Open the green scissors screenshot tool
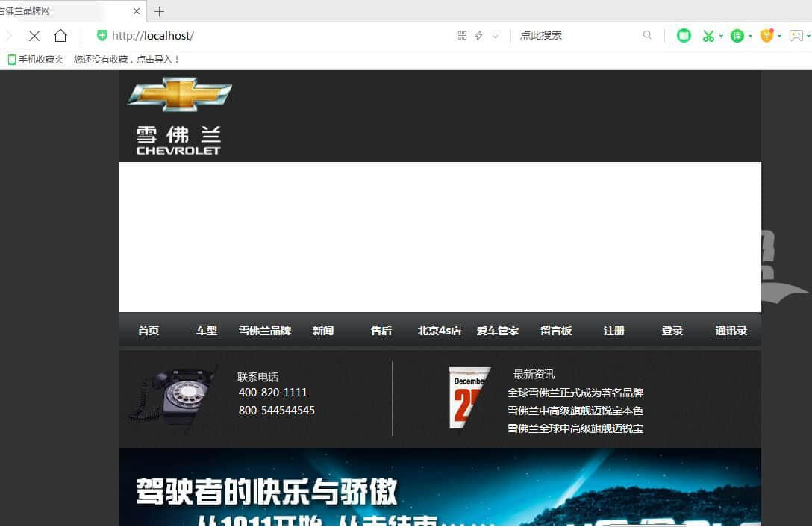 click(708, 36)
